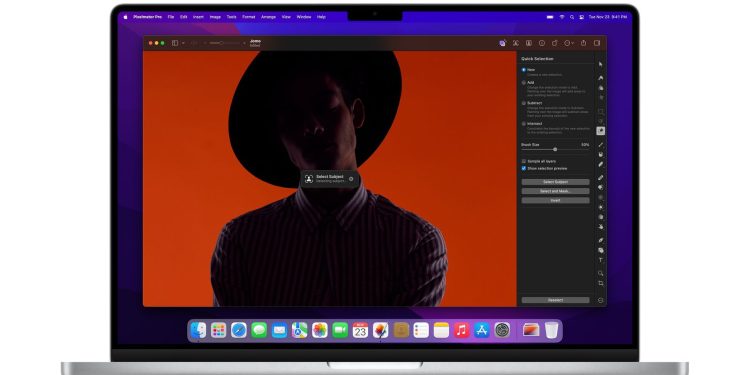Open Photos app in the Dock
Image resolution: width=750 pixels, height=375 pixels.
tap(320, 330)
